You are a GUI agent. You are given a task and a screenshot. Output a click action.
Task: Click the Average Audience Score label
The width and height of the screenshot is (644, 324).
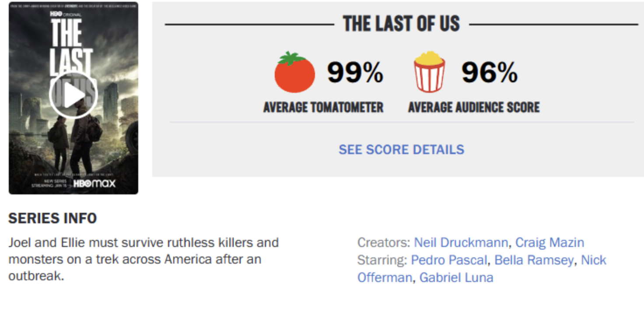pos(474,107)
